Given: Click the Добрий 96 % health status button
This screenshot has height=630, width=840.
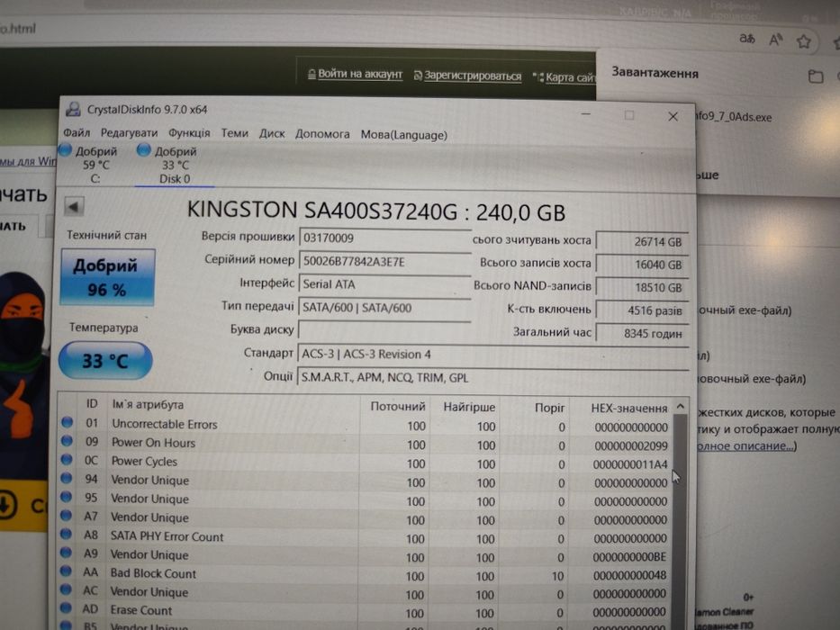Looking at the screenshot, I should [x=108, y=277].
